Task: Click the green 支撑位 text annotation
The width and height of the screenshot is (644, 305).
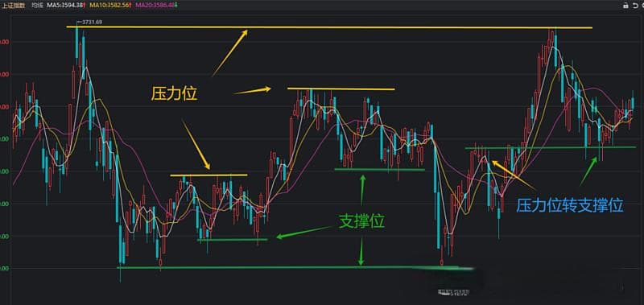Action: [x=361, y=221]
